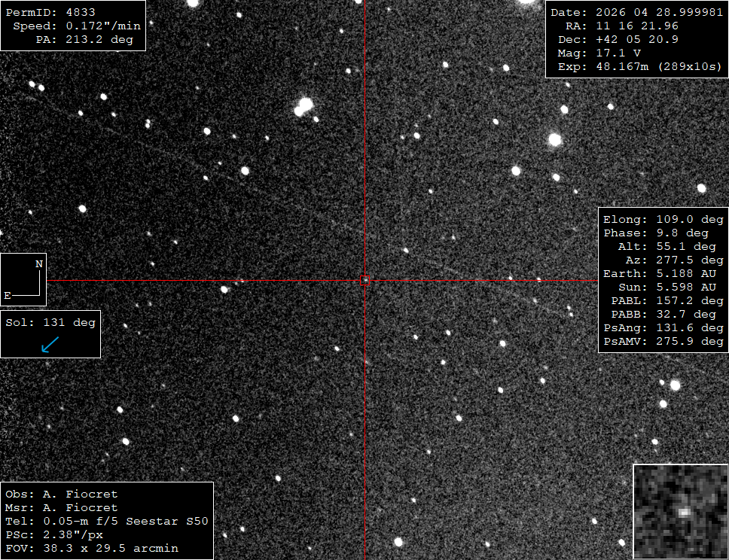The width and height of the screenshot is (729, 560).
Task: Click the Tel Seestar S50 telescope line
Action: point(106,521)
